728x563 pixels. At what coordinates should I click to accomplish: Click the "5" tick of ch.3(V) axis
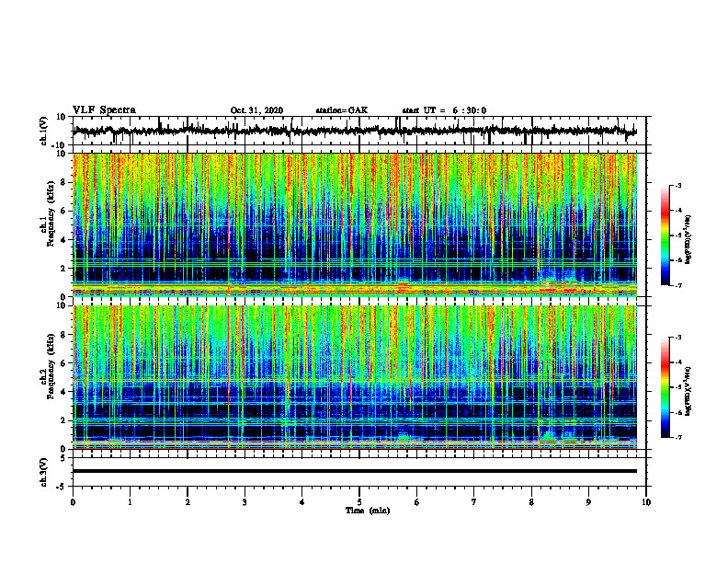tap(63, 458)
